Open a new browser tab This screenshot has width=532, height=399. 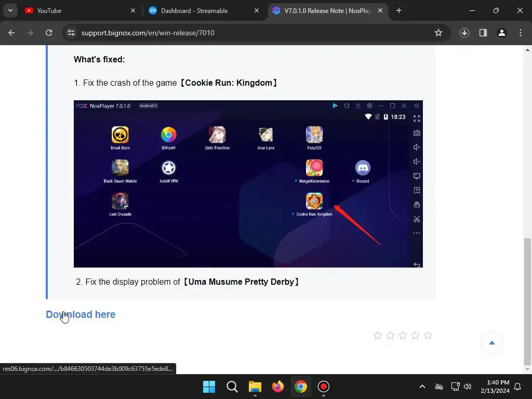tap(399, 11)
